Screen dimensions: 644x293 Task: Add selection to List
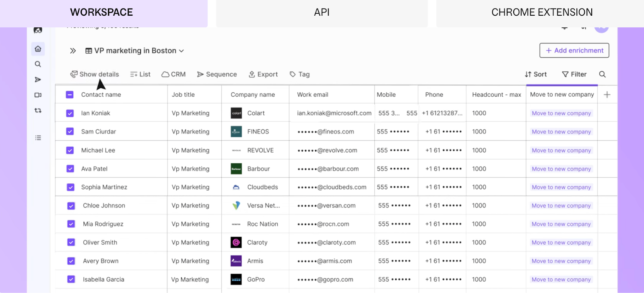[x=140, y=74]
